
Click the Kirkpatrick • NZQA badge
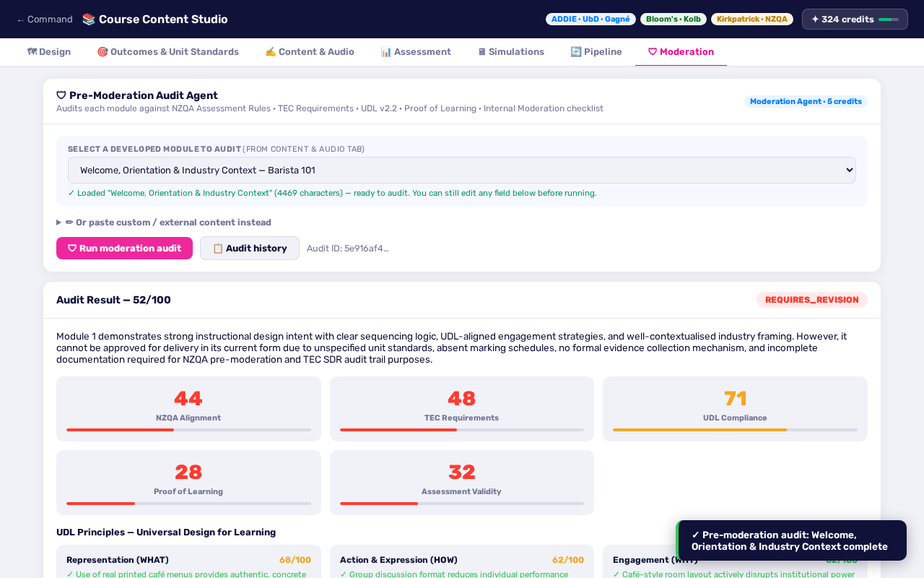tap(752, 20)
